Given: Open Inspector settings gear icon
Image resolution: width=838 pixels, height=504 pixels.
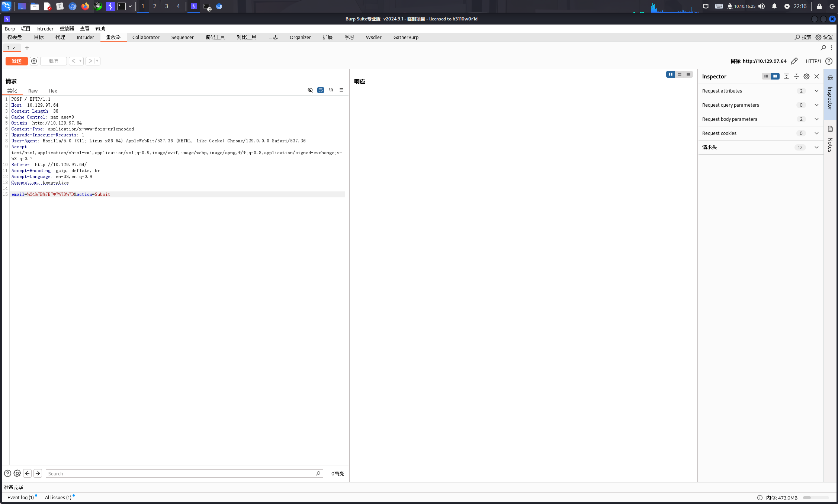Looking at the screenshot, I should [x=806, y=76].
